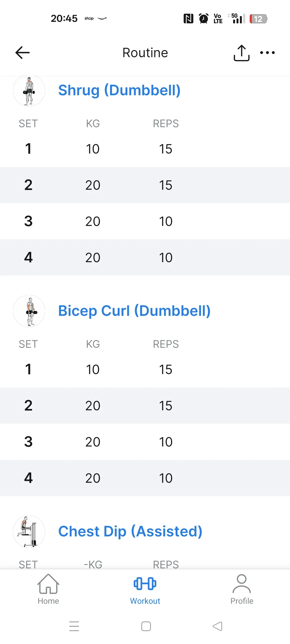Screen dimensions: 290x644
Task: Tap the Android back triangle button
Action: [x=218, y=626]
